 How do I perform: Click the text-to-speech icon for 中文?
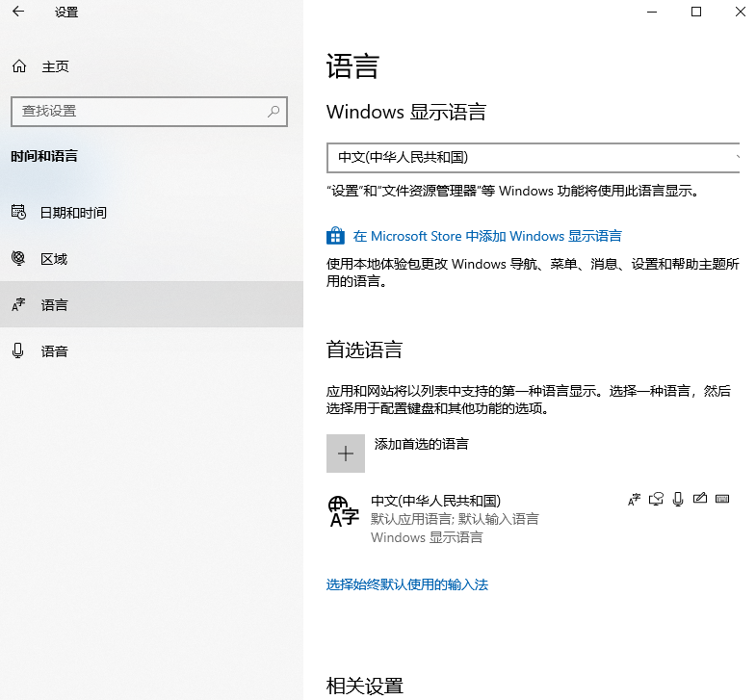tap(656, 499)
